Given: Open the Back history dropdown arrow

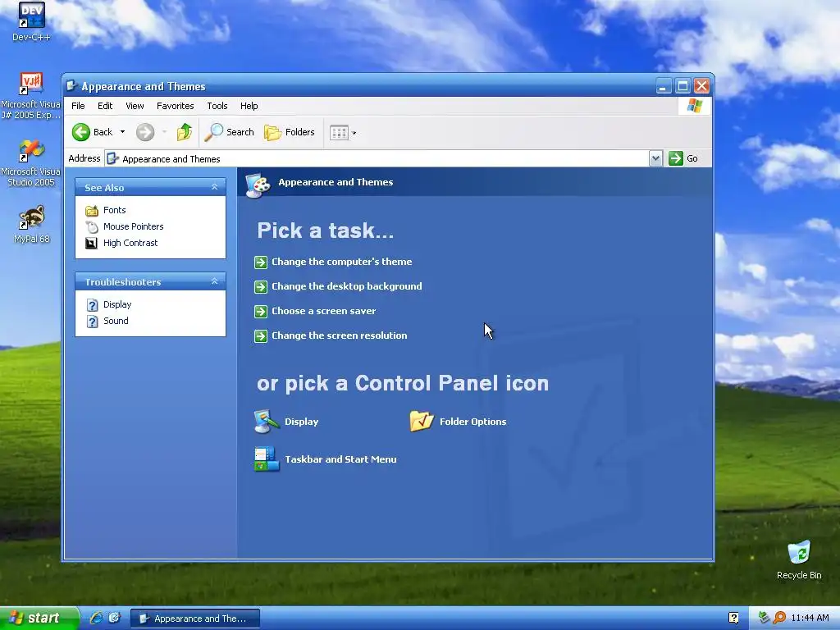Looking at the screenshot, I should point(123,132).
